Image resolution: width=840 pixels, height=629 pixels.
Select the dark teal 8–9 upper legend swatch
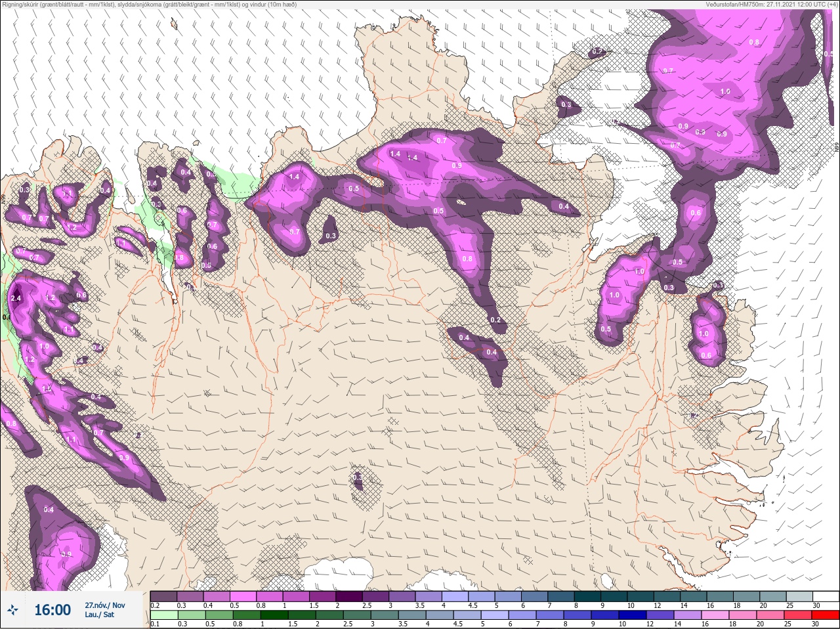coord(588,596)
